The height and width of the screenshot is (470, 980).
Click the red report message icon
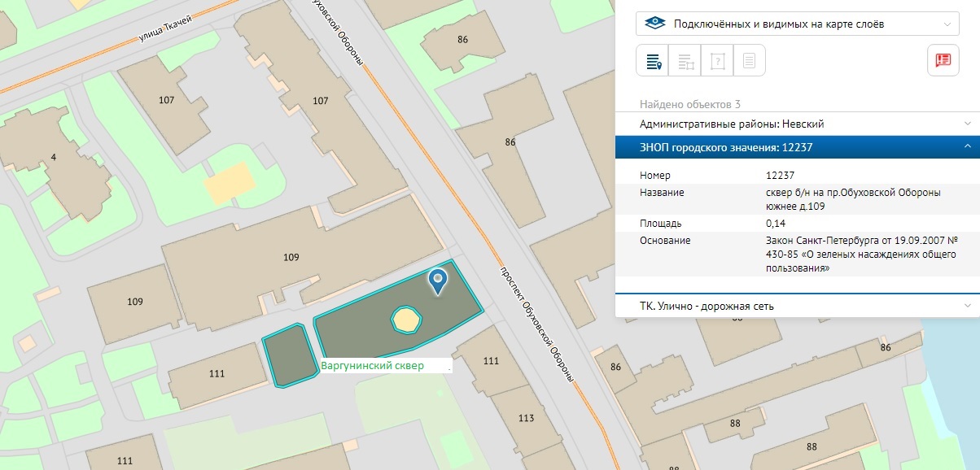pos(943,60)
